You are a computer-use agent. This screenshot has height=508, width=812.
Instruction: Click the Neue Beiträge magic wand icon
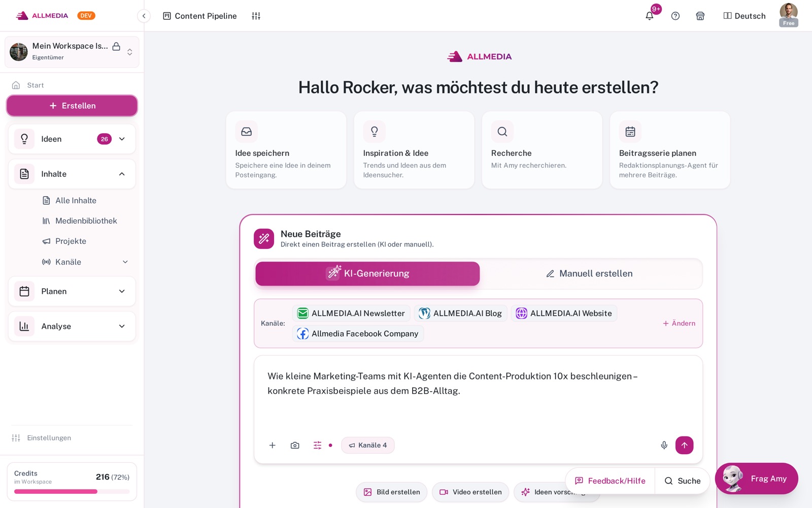[x=264, y=238]
